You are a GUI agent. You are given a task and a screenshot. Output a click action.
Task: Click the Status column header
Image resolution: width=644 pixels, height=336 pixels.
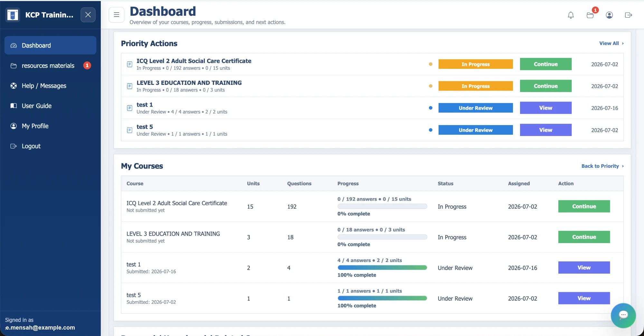[x=445, y=184]
